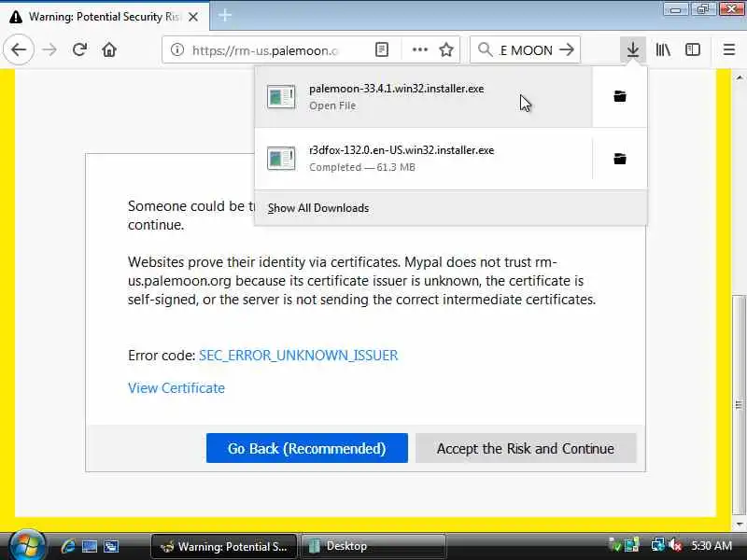The height and width of the screenshot is (560, 747).
Task: Click Switch between windows quick launch icon
Action: [111, 546]
